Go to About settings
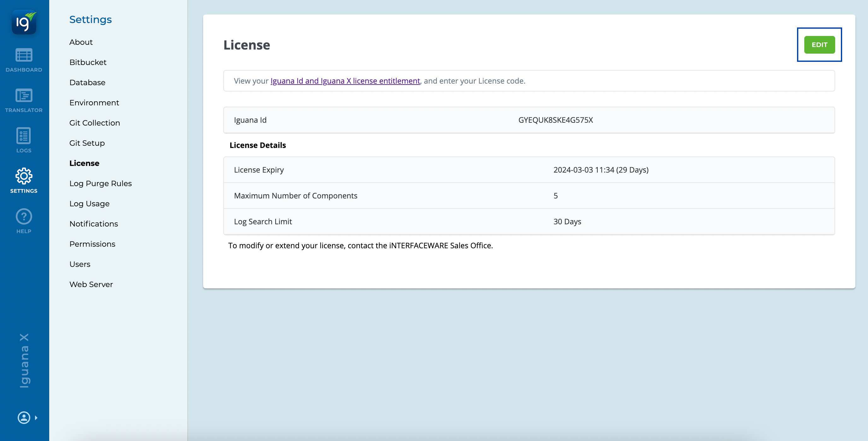 (x=81, y=42)
